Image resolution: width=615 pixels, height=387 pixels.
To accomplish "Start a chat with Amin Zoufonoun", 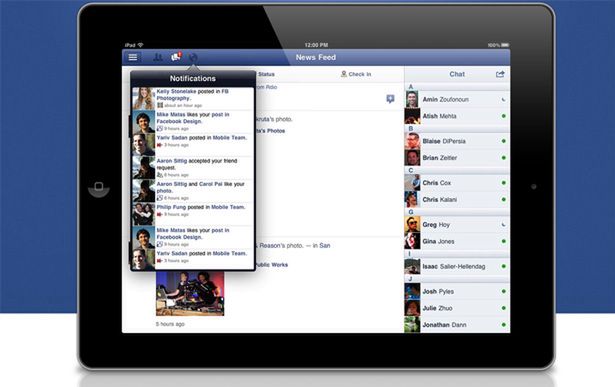I will [457, 100].
